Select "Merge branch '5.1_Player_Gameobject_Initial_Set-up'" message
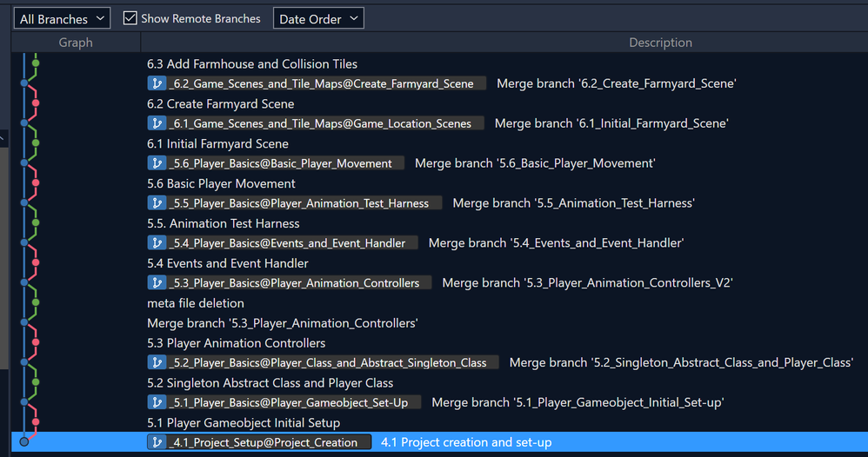Screen dimensions: 868x457 [x=578, y=402]
